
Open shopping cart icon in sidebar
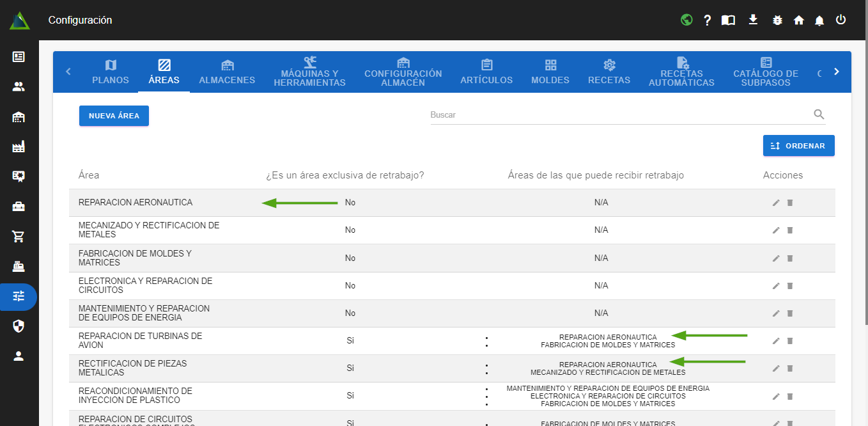coord(19,237)
